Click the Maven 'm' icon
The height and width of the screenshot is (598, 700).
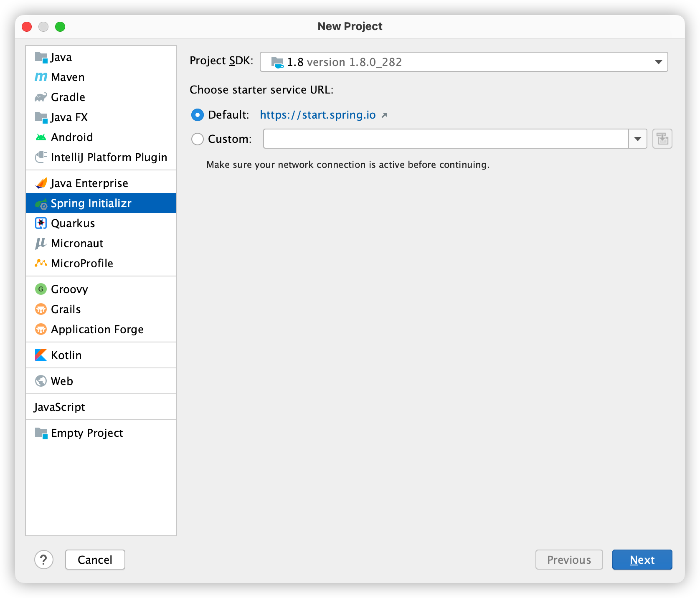coord(41,77)
